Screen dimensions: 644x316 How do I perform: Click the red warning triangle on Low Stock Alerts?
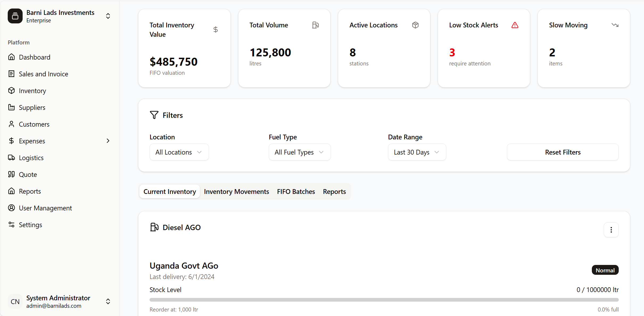tap(515, 25)
